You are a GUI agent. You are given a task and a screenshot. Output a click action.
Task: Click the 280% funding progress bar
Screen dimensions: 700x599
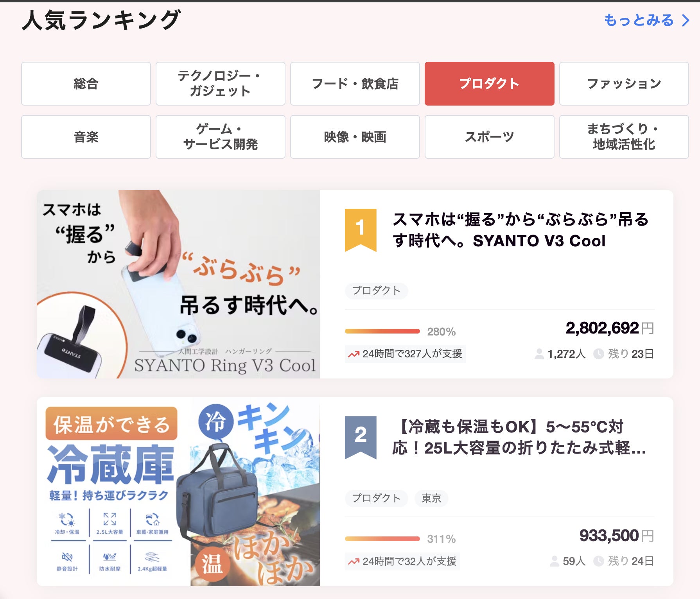pyautogui.click(x=382, y=331)
